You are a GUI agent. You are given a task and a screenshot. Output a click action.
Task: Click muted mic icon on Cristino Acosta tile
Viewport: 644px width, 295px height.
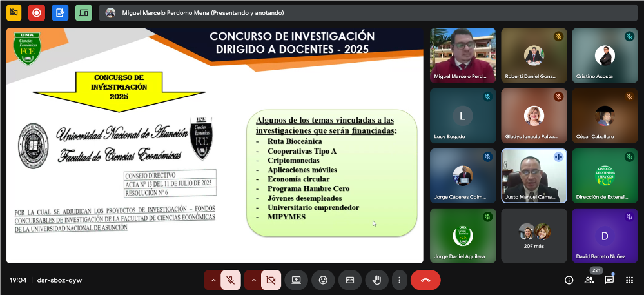pos(629,36)
